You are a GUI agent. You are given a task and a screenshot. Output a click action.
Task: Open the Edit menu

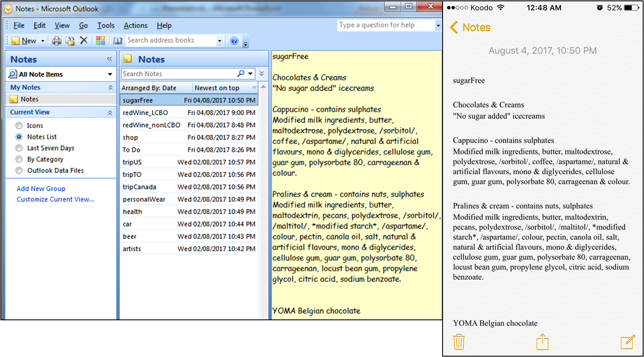pos(39,26)
